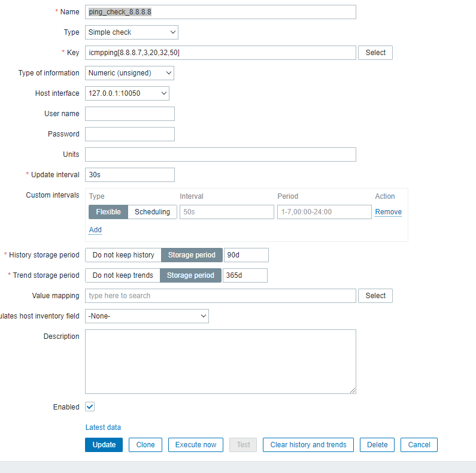Add a new custom interval

click(95, 230)
